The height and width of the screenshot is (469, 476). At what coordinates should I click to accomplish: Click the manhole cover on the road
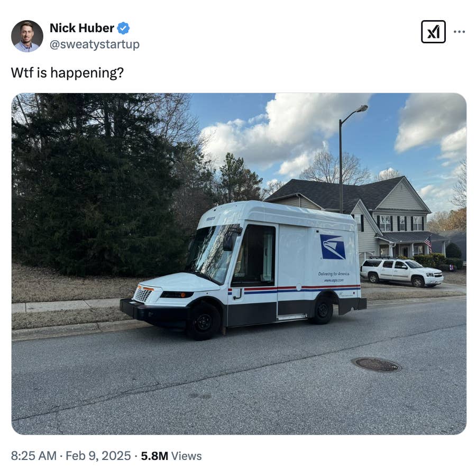(376, 364)
